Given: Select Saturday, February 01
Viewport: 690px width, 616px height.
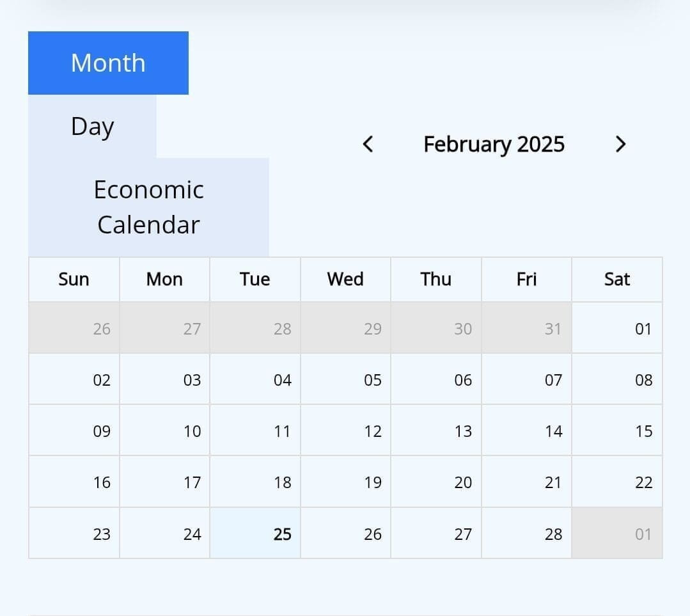Looking at the screenshot, I should coord(617,328).
